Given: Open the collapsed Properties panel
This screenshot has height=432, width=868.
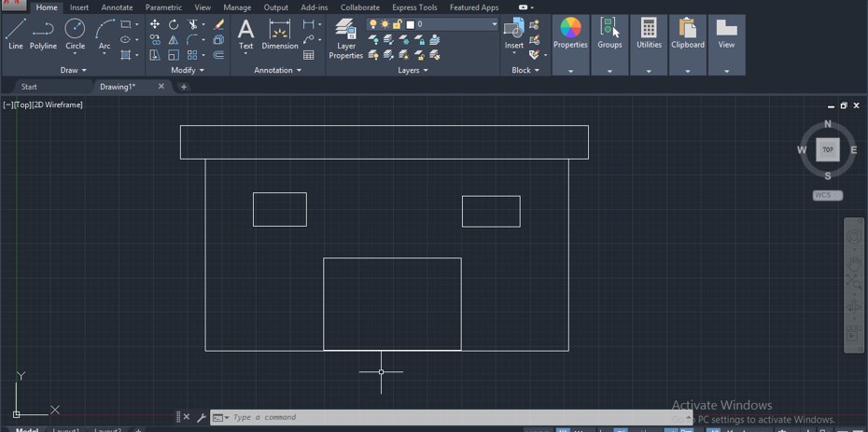Looking at the screenshot, I should (x=570, y=45).
